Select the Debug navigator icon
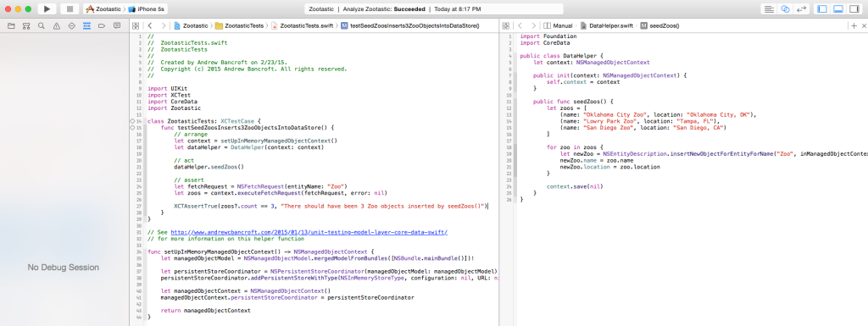Screen dimensions: 868x326 click(x=86, y=26)
